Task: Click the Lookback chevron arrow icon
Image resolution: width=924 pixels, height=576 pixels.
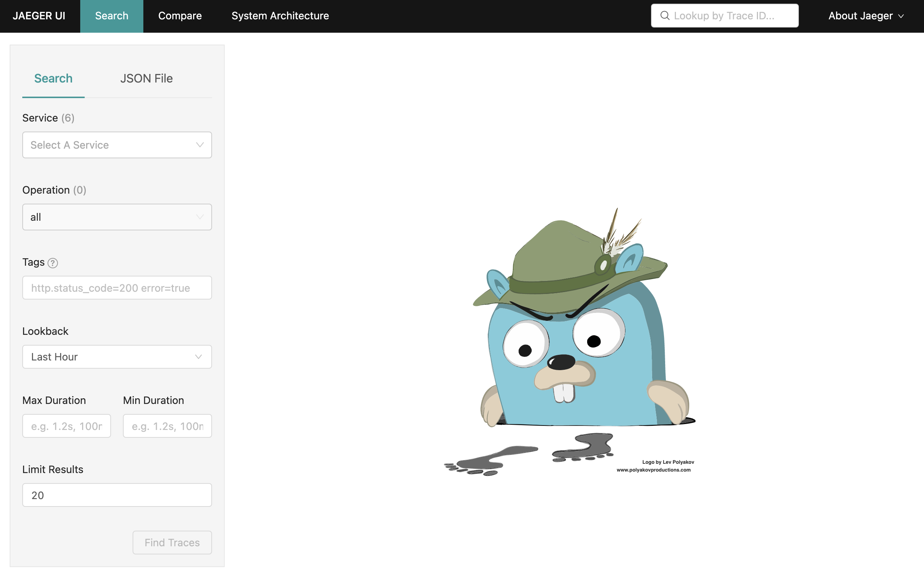Action: tap(198, 357)
